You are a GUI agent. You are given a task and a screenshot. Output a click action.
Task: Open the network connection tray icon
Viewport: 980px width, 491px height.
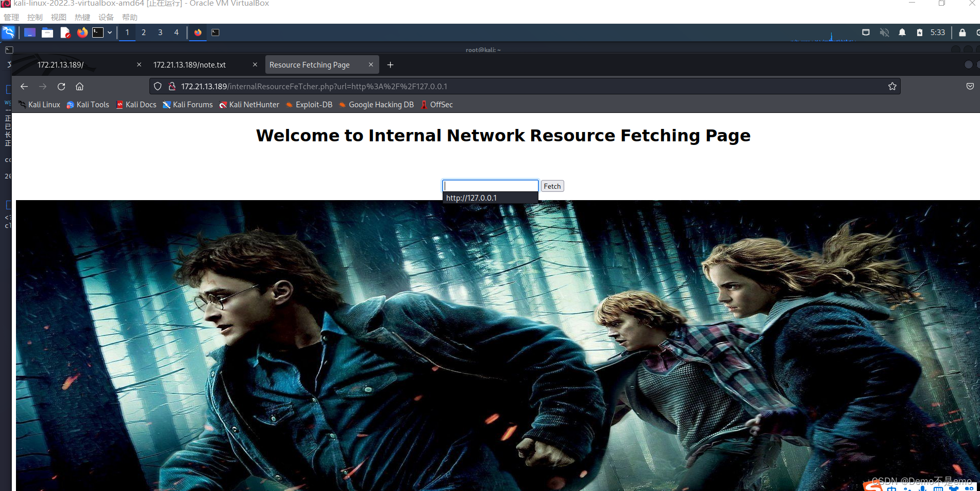tap(866, 32)
